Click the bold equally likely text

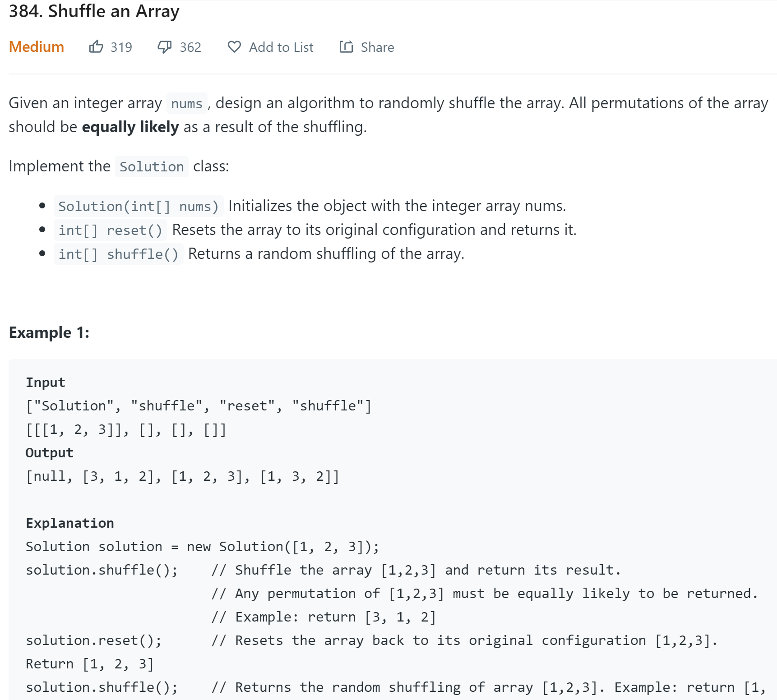pos(130,127)
